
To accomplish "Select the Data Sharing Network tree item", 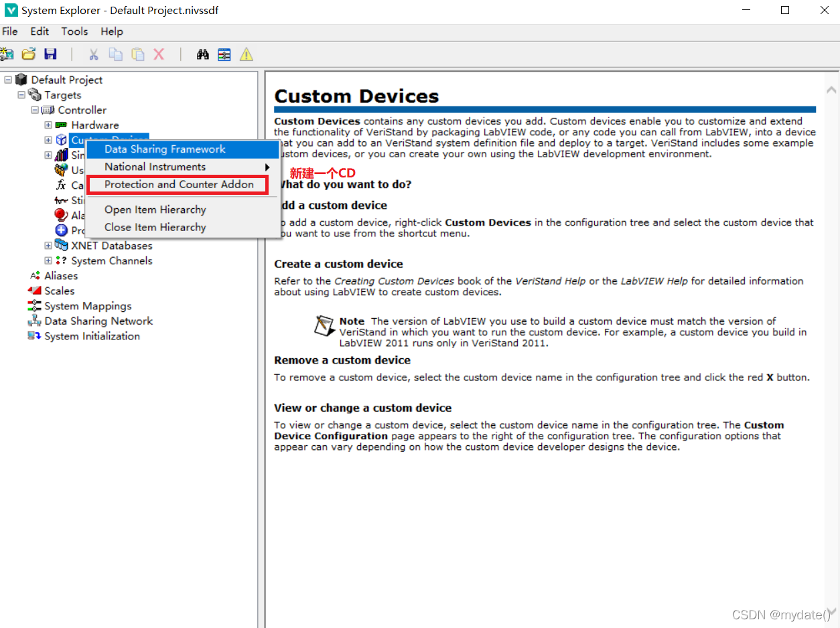I will tap(98, 321).
